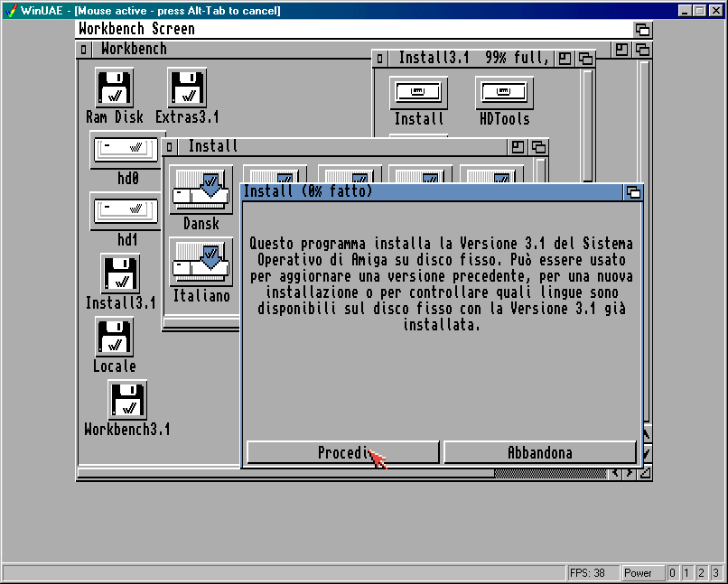Click the Install drawer window zoom gadget
Image resolution: width=728 pixels, height=584 pixels.
coord(518,147)
